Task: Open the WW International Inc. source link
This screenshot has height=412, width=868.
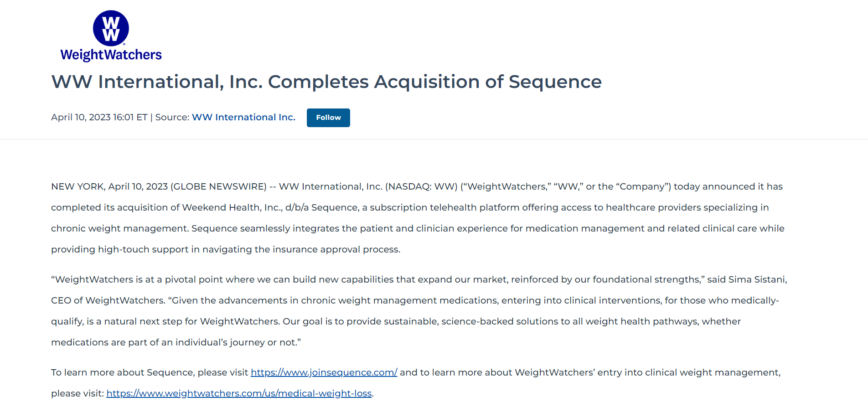Action: 243,117
